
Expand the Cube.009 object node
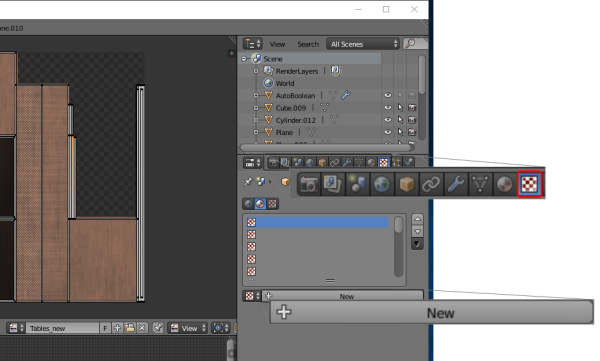click(x=256, y=108)
